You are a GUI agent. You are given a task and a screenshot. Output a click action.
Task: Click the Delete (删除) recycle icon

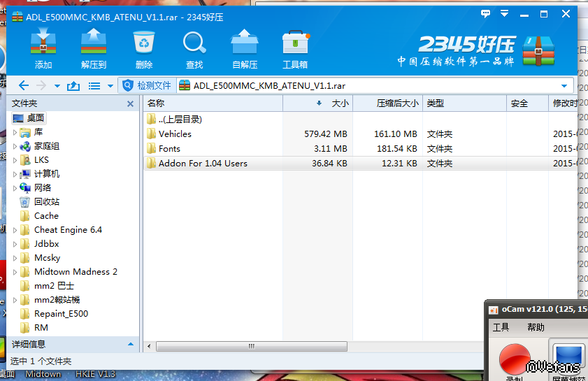(144, 42)
